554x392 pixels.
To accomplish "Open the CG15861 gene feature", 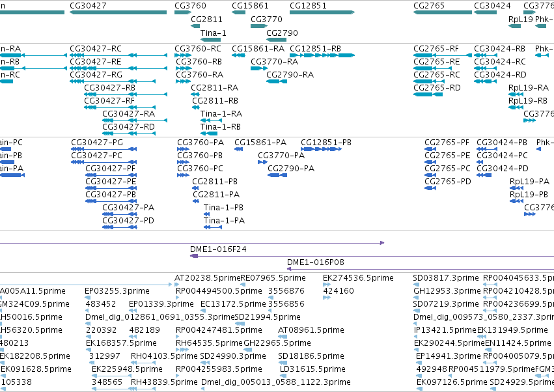I will coord(238,12).
